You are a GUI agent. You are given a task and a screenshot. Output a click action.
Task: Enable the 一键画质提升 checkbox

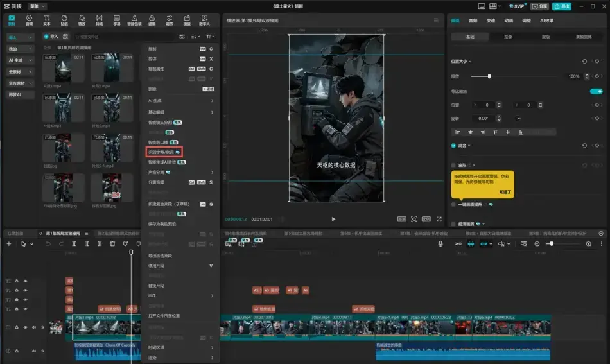tap(453, 205)
